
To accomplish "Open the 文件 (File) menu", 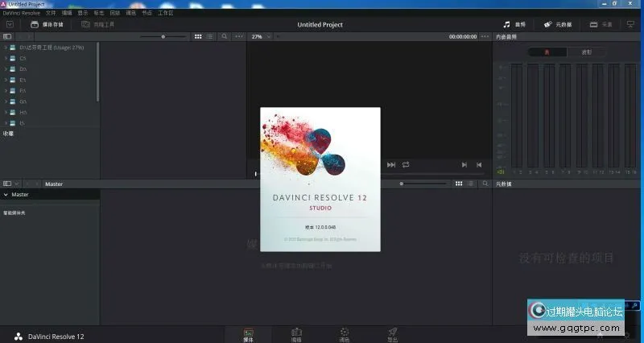I will [51, 14].
